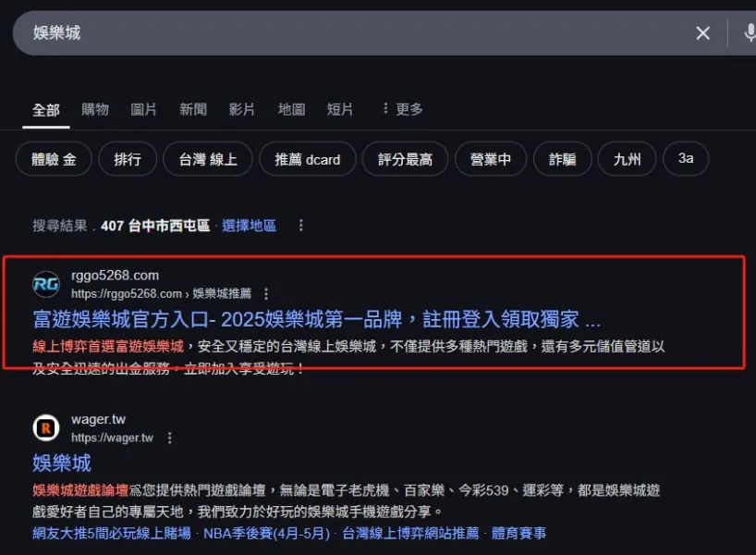Viewport: 756px width, 555px height.
Task: Click the microphone icon for voice search
Action: (x=750, y=32)
